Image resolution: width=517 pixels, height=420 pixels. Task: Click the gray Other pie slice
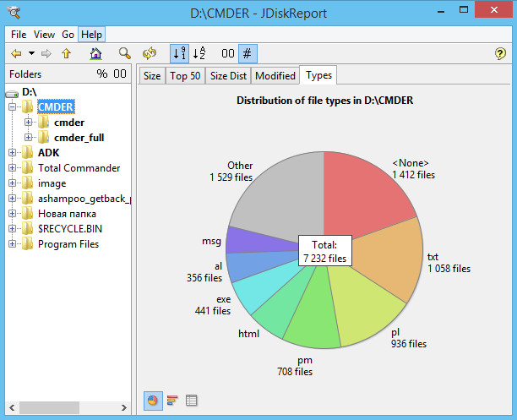click(x=284, y=198)
